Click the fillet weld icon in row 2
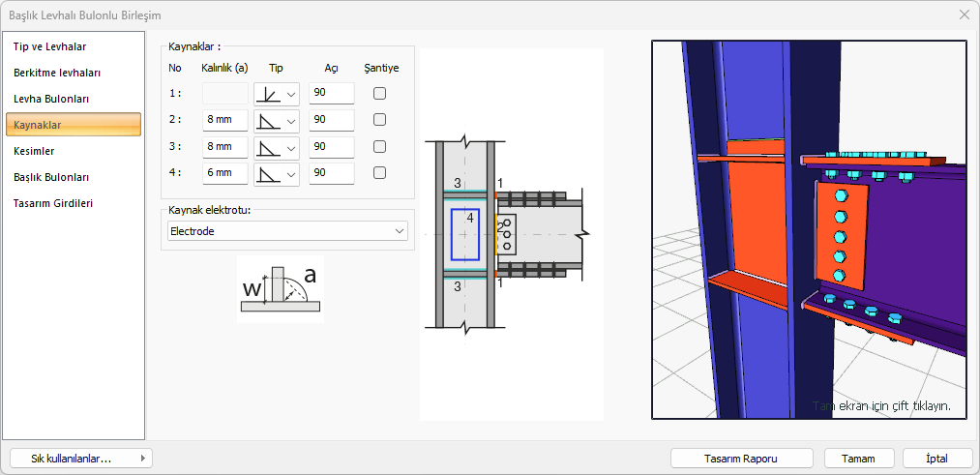980x475 pixels. point(268,120)
